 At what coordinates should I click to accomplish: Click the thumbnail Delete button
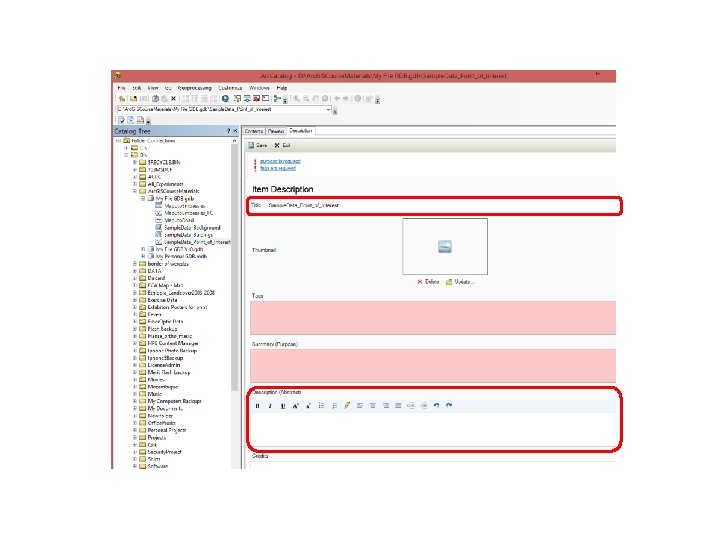pos(428,282)
